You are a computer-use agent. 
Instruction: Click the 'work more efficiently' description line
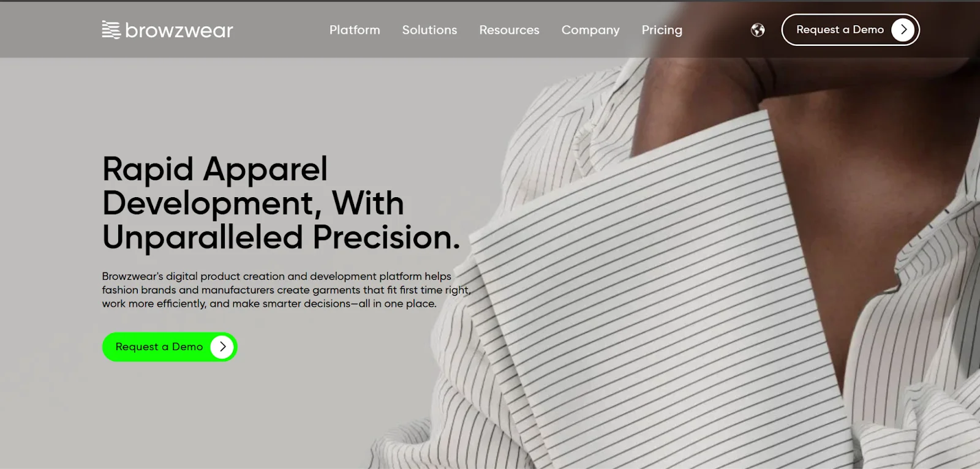pyautogui.click(x=269, y=304)
